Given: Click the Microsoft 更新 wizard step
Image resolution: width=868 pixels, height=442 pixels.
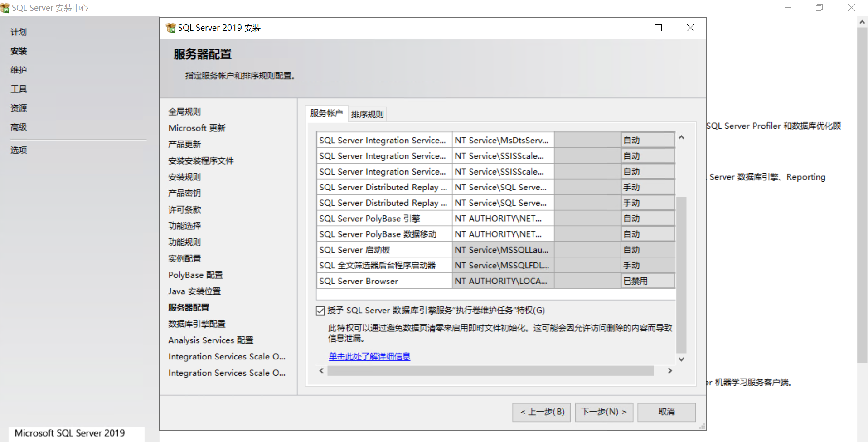Looking at the screenshot, I should click(x=197, y=128).
